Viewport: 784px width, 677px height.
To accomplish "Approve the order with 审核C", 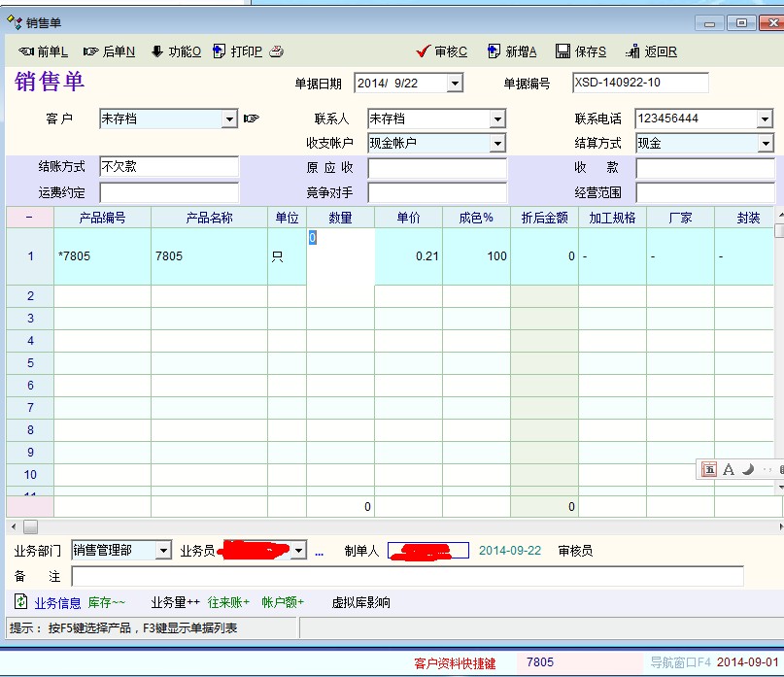I will [x=441, y=51].
